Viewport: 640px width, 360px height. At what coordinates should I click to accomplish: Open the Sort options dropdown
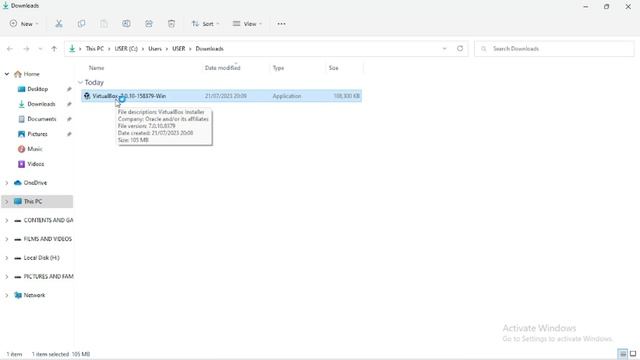tap(205, 24)
